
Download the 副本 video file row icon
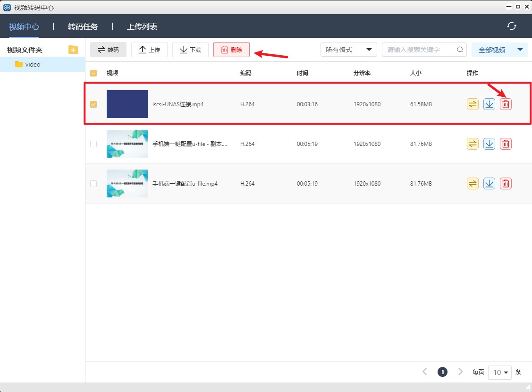click(489, 144)
